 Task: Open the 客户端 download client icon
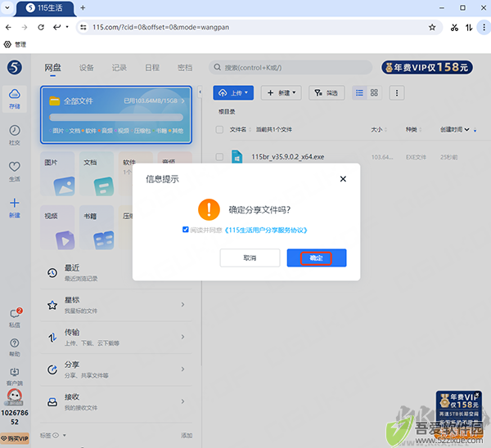coord(15,376)
